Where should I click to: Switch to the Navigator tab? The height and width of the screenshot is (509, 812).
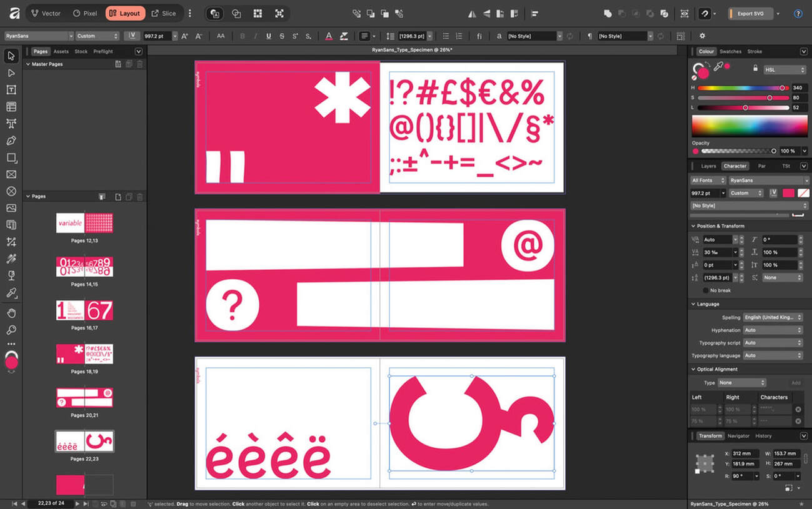point(738,436)
